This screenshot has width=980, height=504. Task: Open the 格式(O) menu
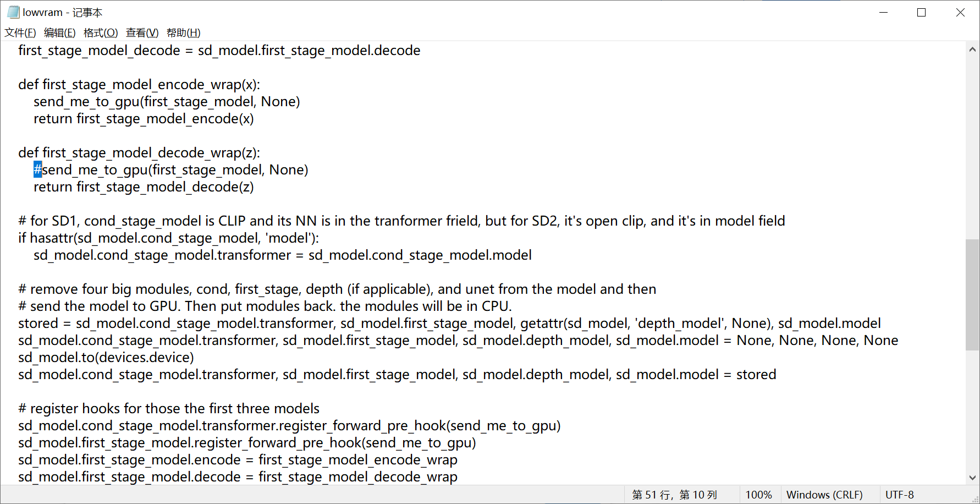click(x=101, y=33)
